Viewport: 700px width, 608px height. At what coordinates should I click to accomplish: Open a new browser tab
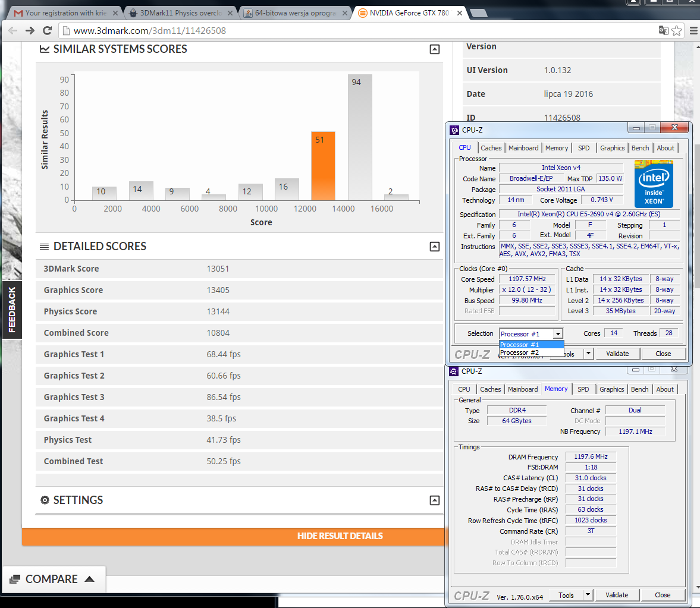[478, 13]
